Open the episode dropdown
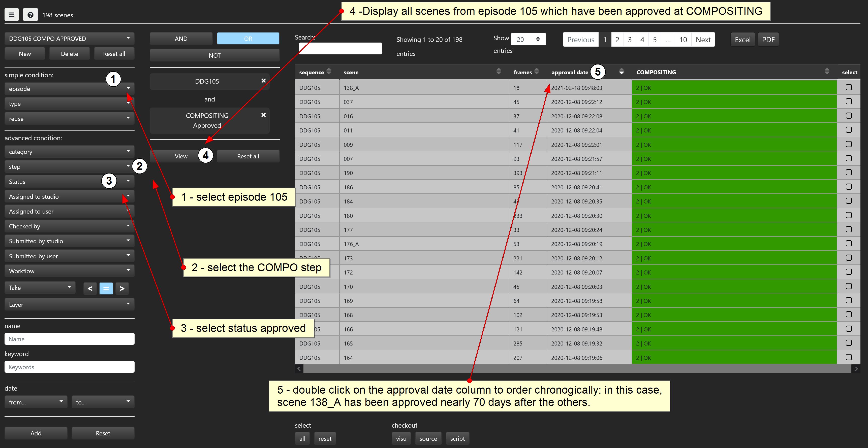This screenshot has width=868, height=448. [69, 88]
